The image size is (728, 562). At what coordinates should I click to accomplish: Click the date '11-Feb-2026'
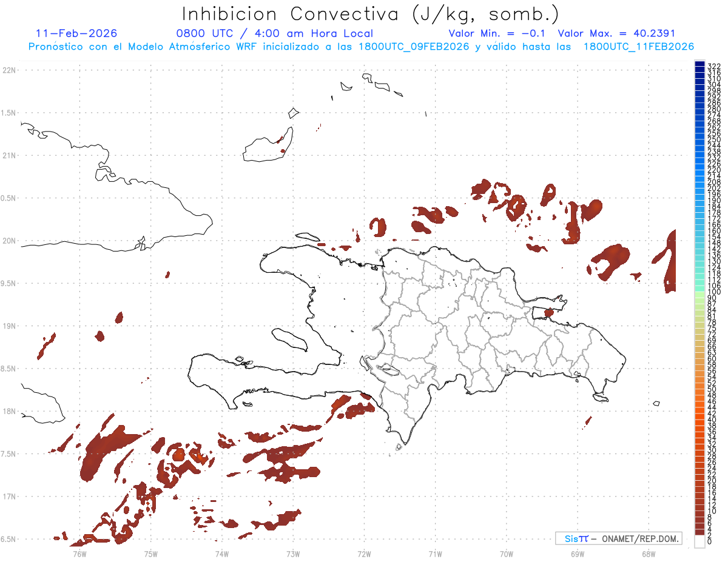(x=76, y=33)
